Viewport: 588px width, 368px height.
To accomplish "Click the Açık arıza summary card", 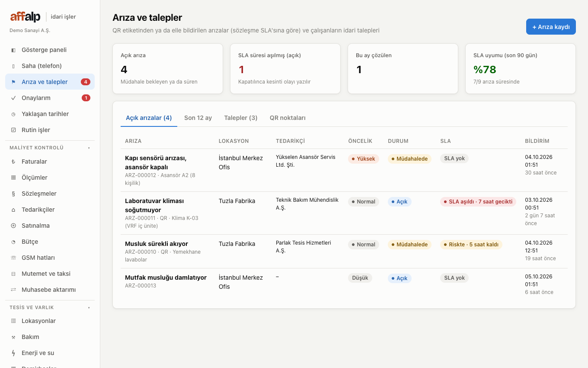I will [168, 68].
